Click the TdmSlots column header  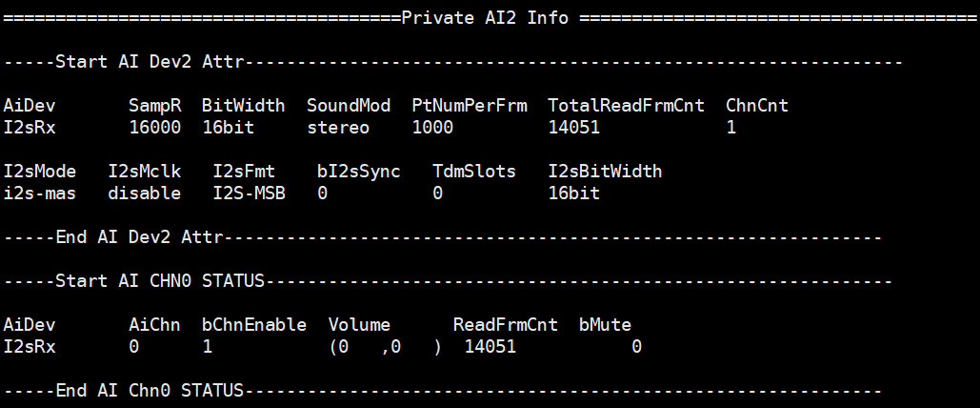point(474,172)
